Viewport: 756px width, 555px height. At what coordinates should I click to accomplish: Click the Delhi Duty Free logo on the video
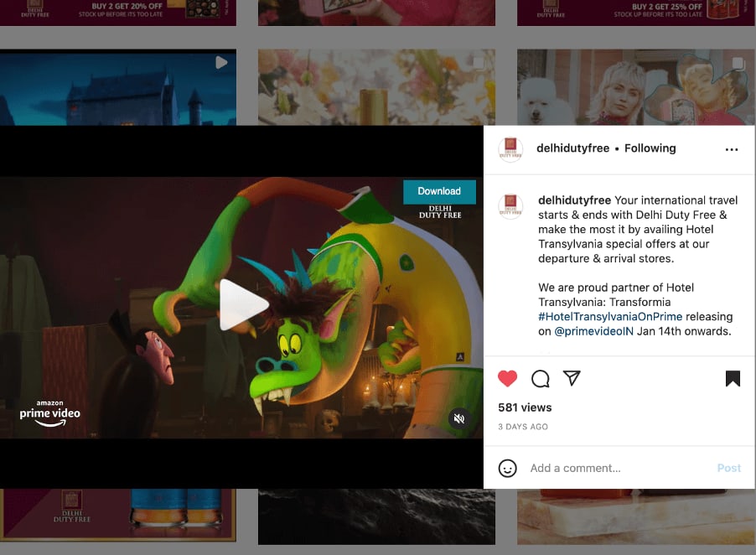coord(440,212)
